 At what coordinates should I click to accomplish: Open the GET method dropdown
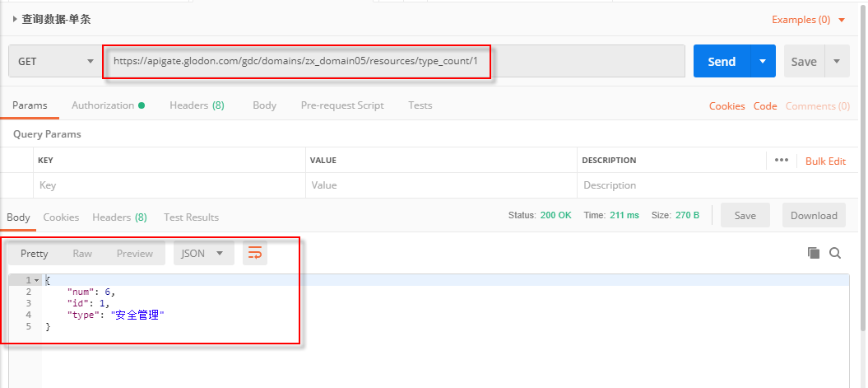(x=55, y=62)
